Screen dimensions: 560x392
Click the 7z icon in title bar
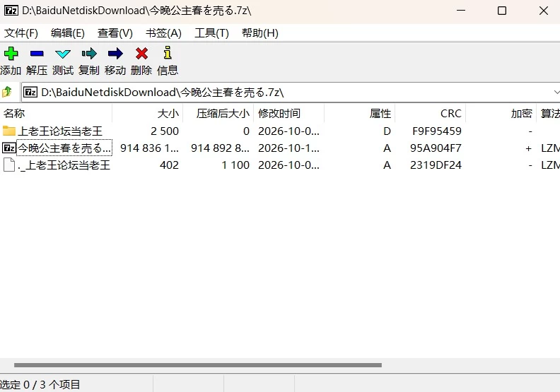coord(11,11)
